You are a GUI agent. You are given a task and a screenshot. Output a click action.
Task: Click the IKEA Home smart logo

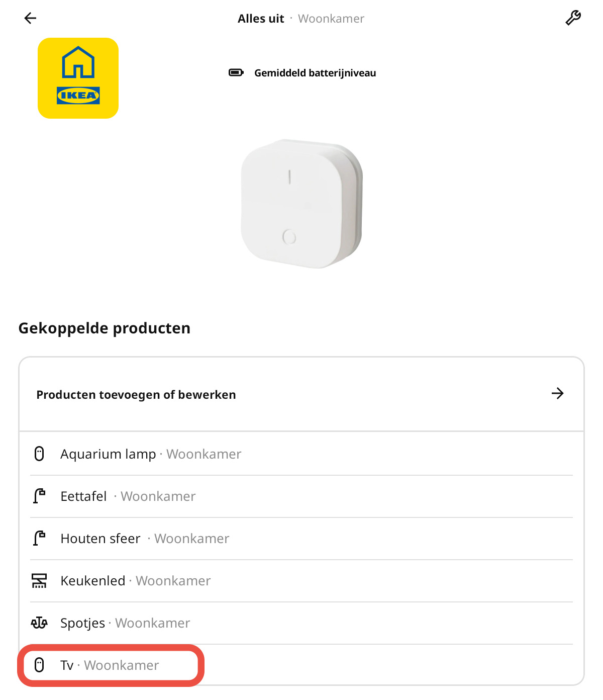click(77, 77)
